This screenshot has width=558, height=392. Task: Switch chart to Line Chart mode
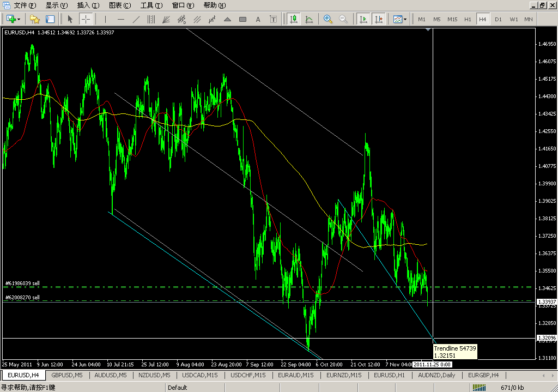point(310,19)
